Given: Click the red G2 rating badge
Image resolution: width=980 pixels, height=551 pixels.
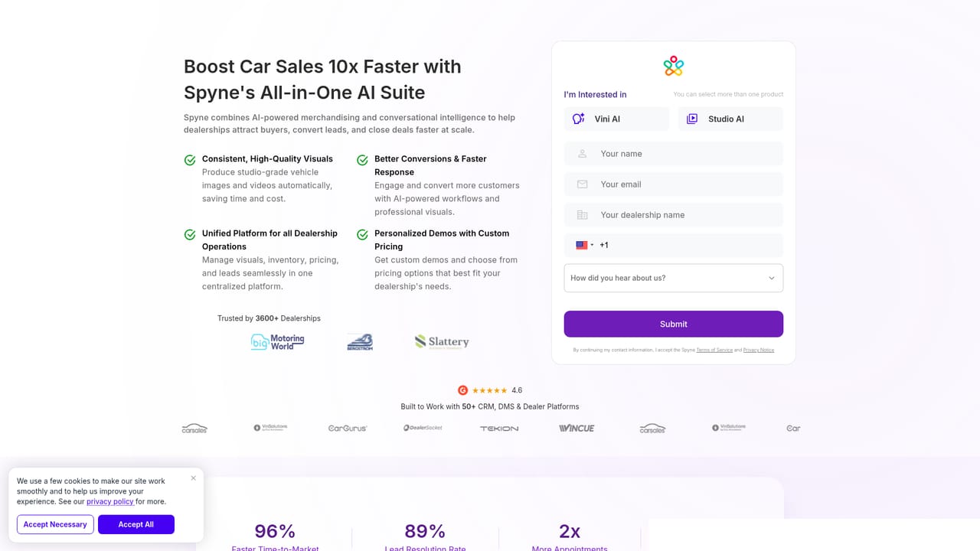Looking at the screenshot, I should coord(462,390).
